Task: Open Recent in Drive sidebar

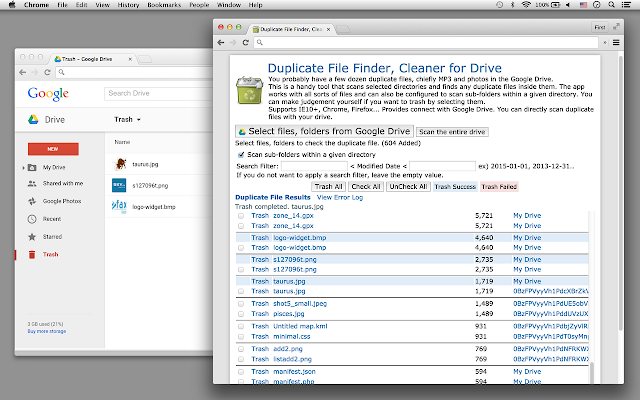Action: 51,219
